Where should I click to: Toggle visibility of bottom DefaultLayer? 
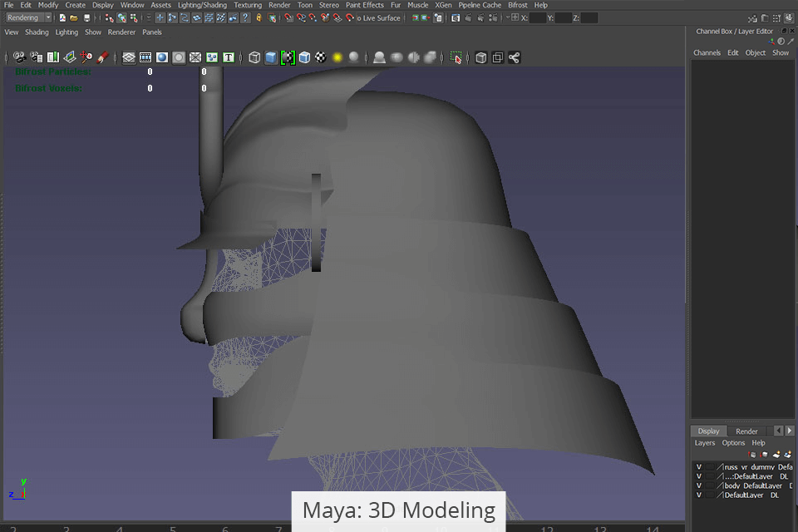(699, 495)
